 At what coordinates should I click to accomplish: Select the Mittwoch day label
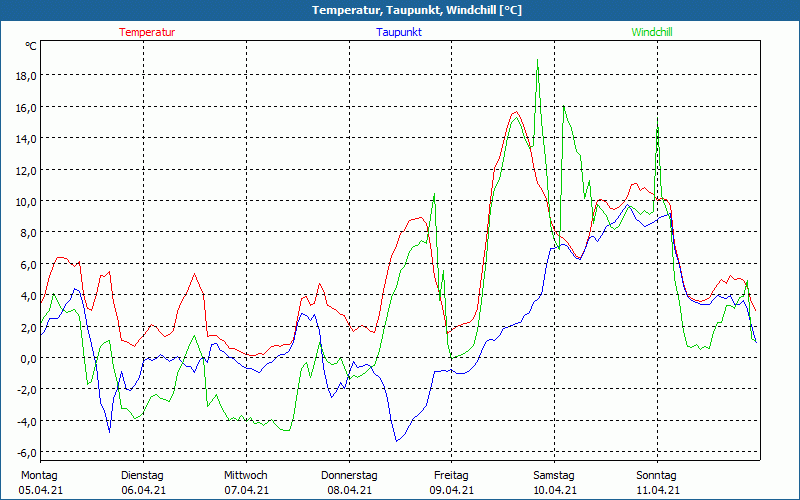[246, 475]
